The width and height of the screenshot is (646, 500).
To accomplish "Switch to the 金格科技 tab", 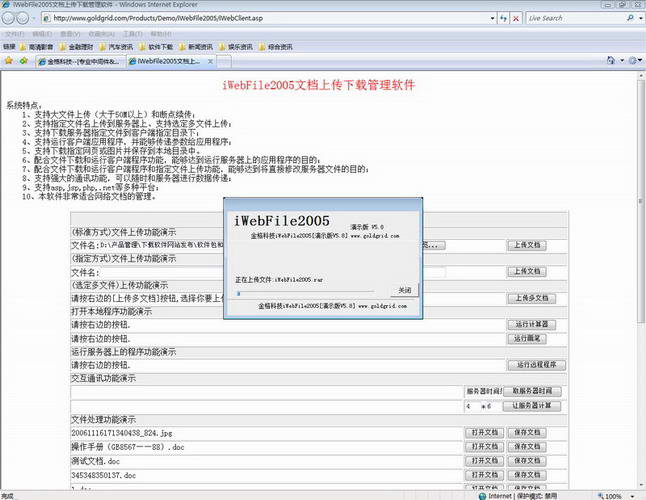I will [80, 62].
